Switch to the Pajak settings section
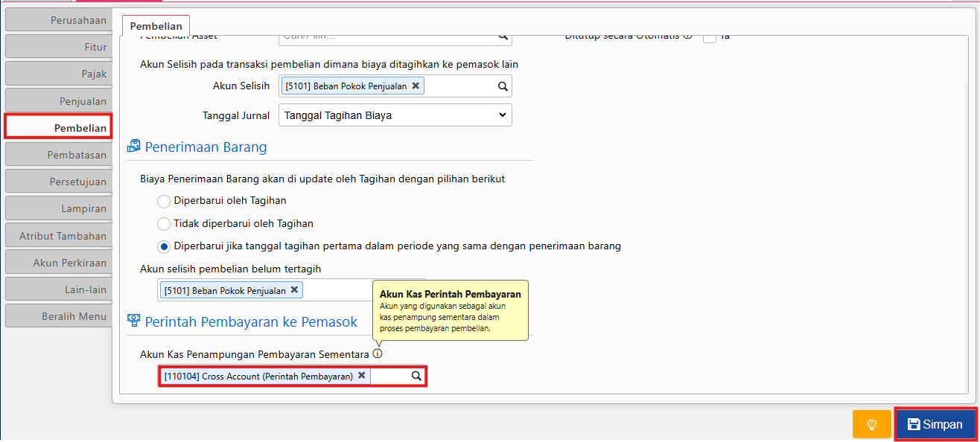980x442 pixels. point(58,74)
